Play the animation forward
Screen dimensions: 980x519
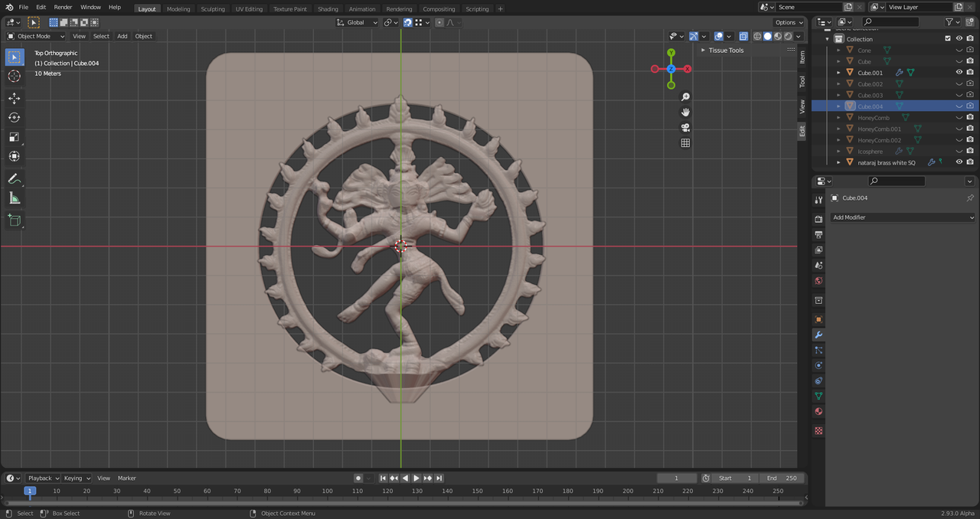click(416, 478)
